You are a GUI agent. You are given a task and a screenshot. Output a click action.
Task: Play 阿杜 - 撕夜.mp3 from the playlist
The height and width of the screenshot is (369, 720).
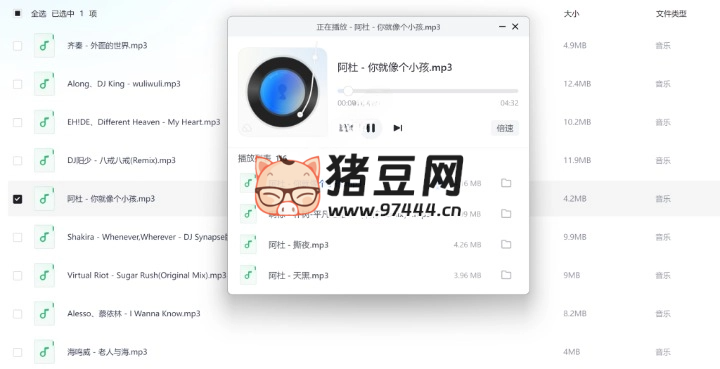point(298,245)
